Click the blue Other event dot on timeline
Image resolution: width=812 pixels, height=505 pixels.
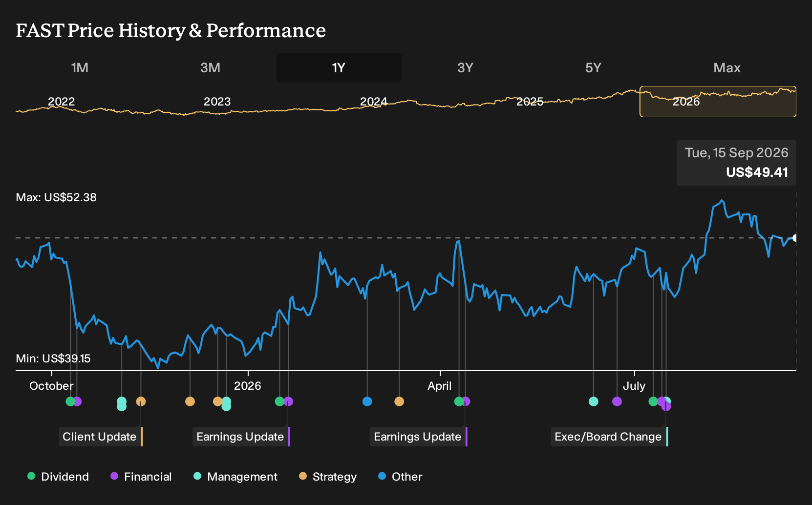(x=367, y=401)
